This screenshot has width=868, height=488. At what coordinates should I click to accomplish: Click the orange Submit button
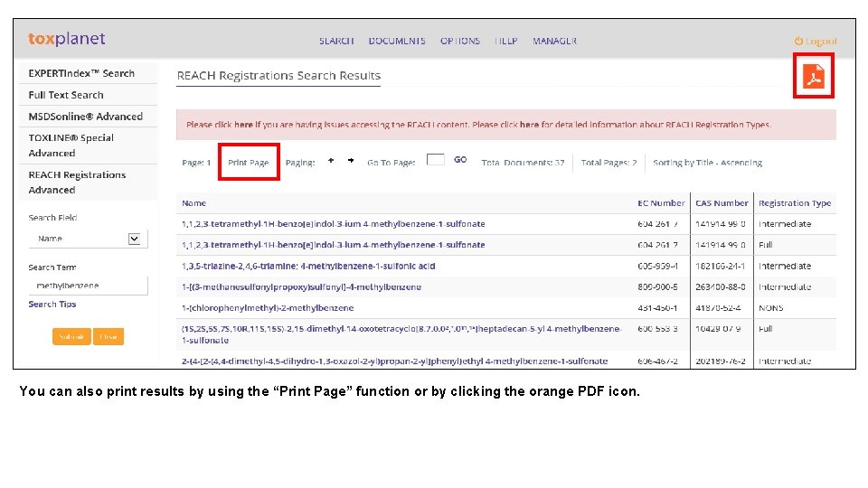71,336
